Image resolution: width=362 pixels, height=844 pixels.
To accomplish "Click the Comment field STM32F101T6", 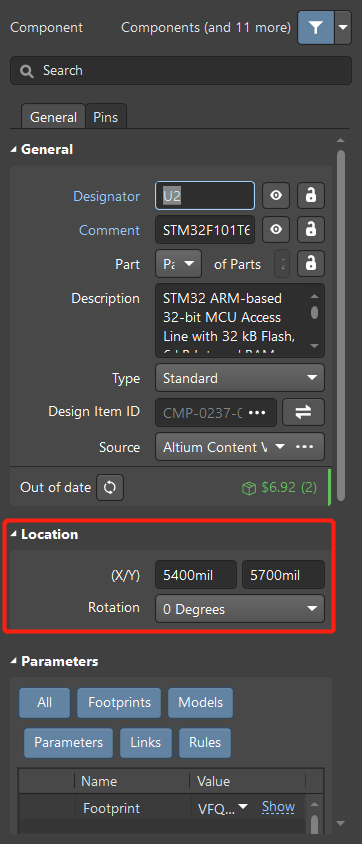I will coord(205,230).
